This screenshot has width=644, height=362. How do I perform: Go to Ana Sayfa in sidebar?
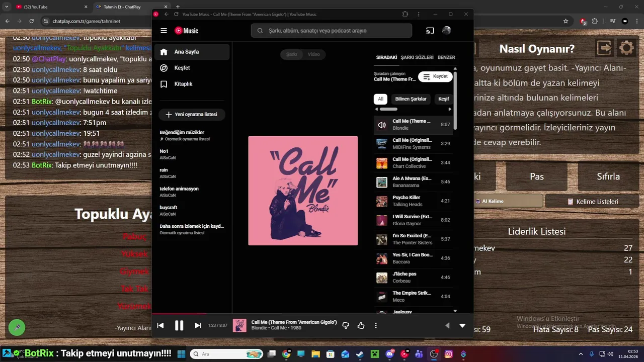click(x=192, y=52)
